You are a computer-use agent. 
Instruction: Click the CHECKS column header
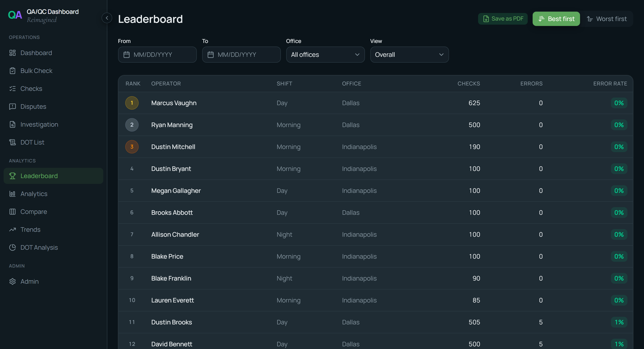[x=468, y=84]
